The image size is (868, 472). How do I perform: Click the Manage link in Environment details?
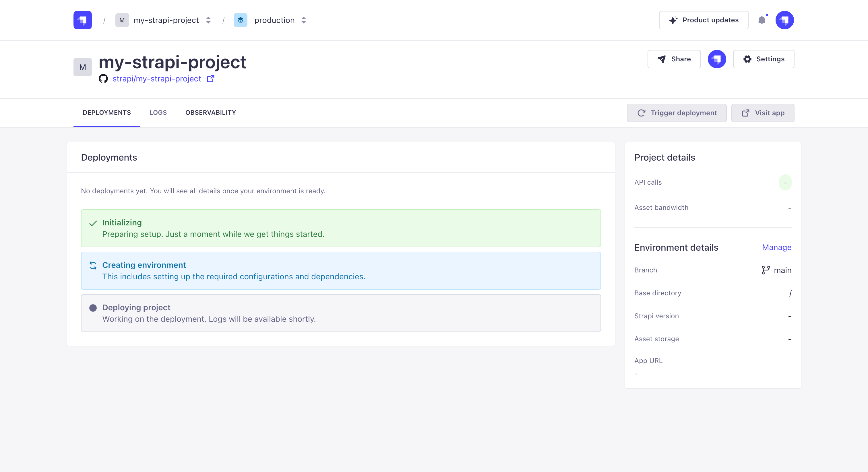pyautogui.click(x=777, y=247)
